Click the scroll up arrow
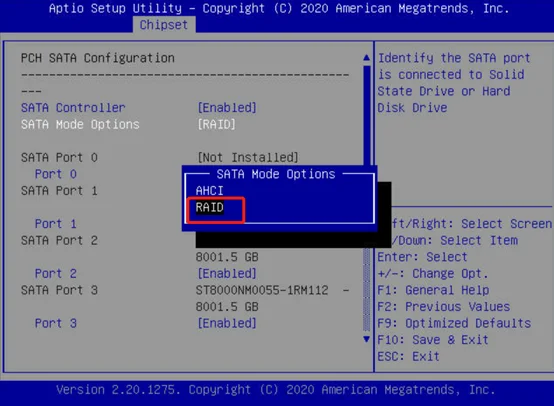 pyautogui.click(x=367, y=58)
